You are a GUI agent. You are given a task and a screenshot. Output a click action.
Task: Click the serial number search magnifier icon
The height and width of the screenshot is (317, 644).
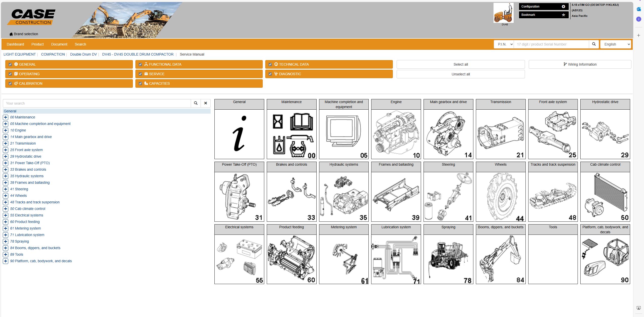(x=594, y=44)
